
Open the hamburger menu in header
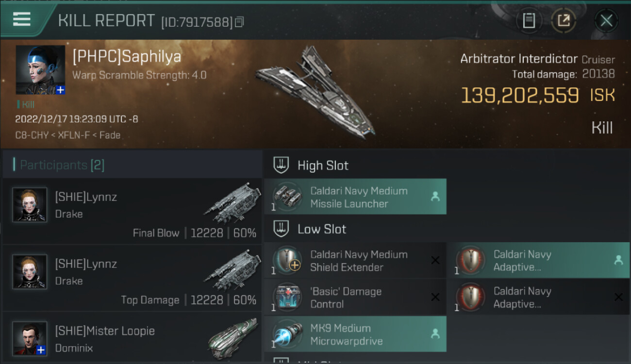pos(22,19)
